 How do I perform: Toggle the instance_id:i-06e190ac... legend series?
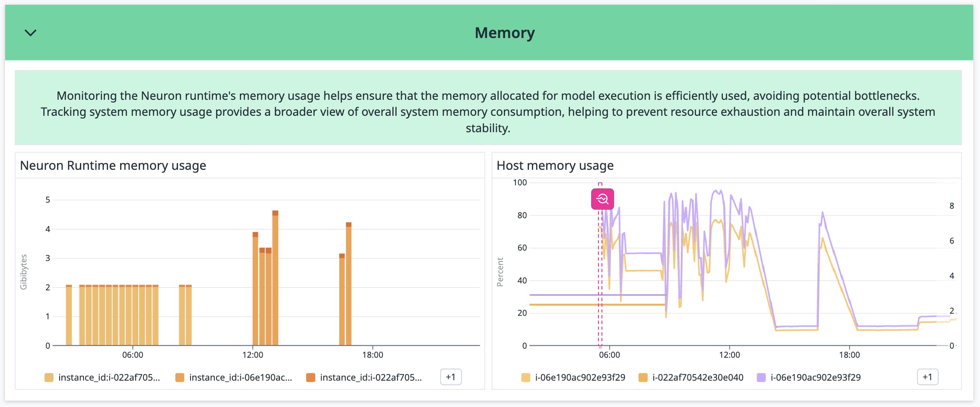pyautogui.click(x=240, y=377)
